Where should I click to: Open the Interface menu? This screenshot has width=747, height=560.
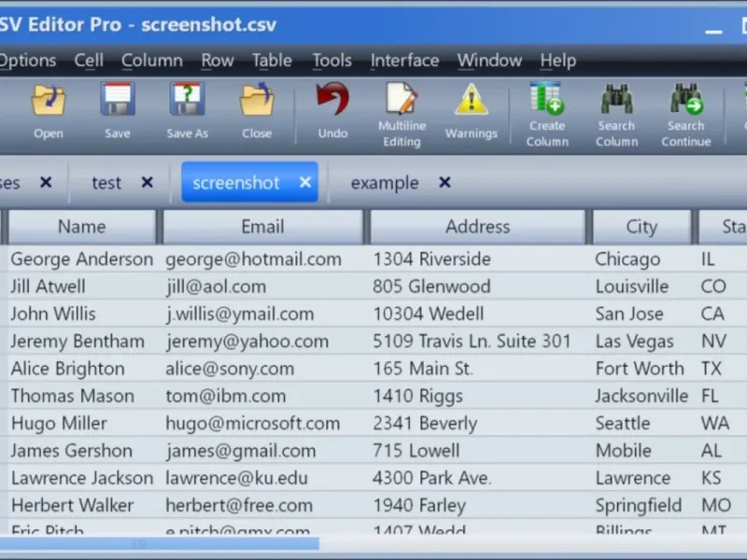click(x=404, y=61)
